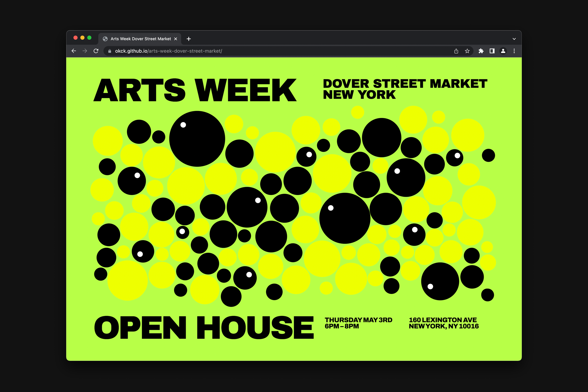This screenshot has width=588, height=392.
Task: Open the Extensions puzzle menu
Action: [481, 51]
